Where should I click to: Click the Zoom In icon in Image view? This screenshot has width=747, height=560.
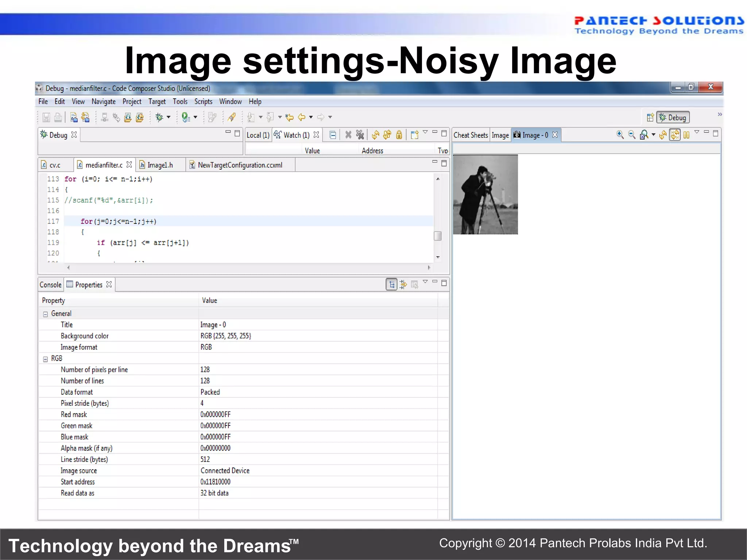pyautogui.click(x=620, y=135)
